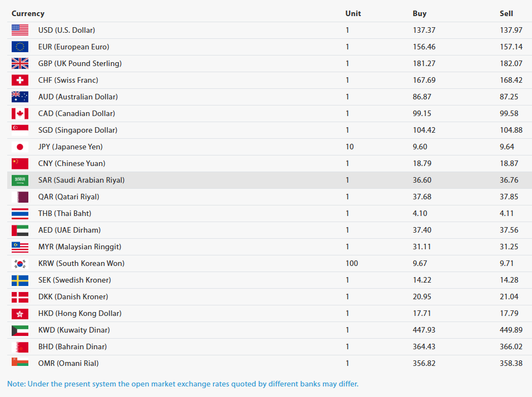Click the Saudi Arabian flag icon

click(19, 180)
